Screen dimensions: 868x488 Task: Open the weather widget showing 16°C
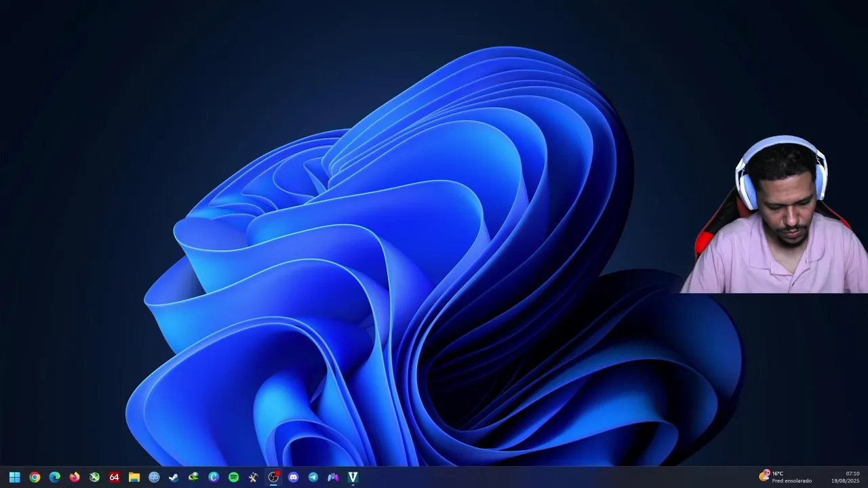pyautogui.click(x=785, y=476)
